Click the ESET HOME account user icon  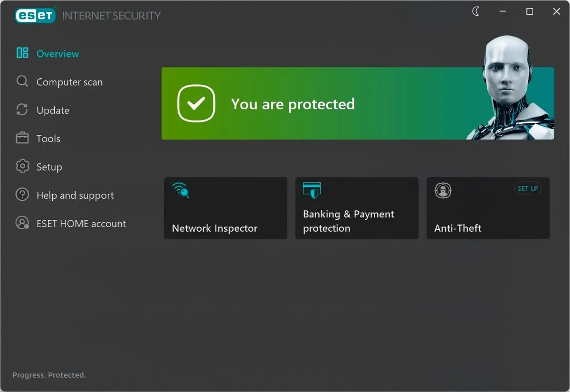click(x=22, y=223)
